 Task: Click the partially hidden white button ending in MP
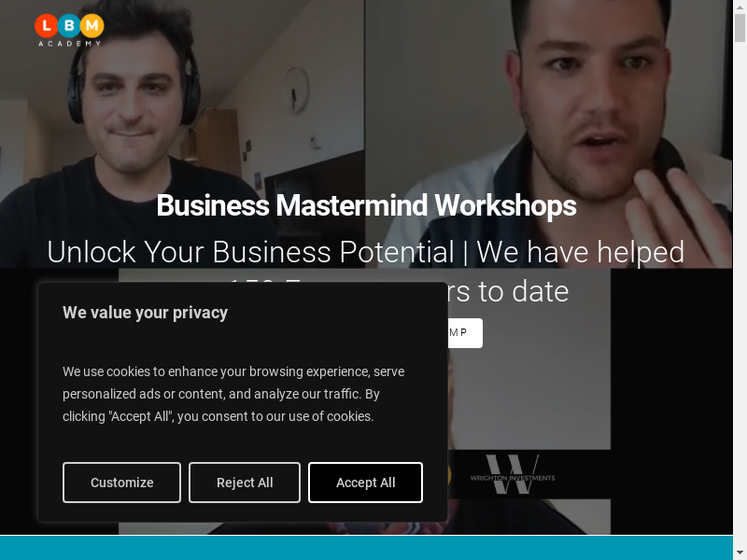click(x=465, y=333)
